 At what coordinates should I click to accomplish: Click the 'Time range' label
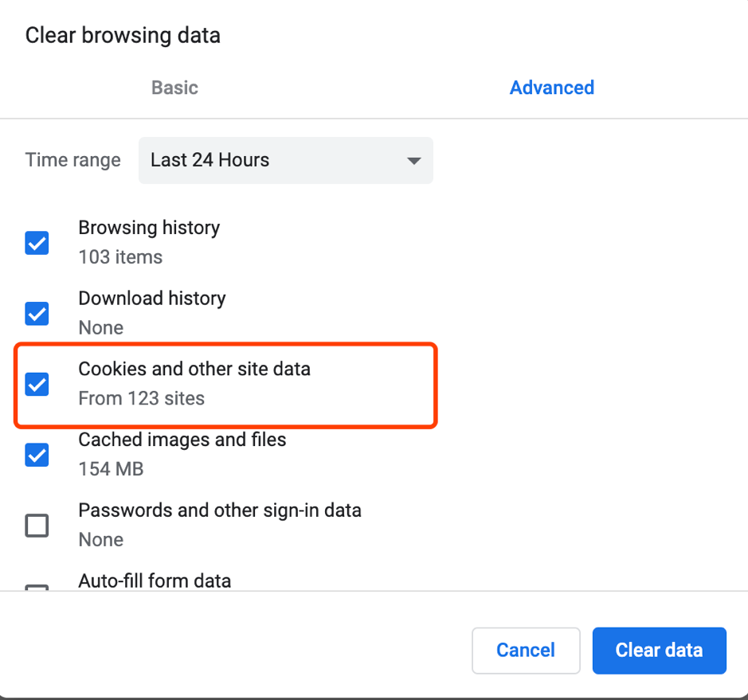pyautogui.click(x=72, y=160)
